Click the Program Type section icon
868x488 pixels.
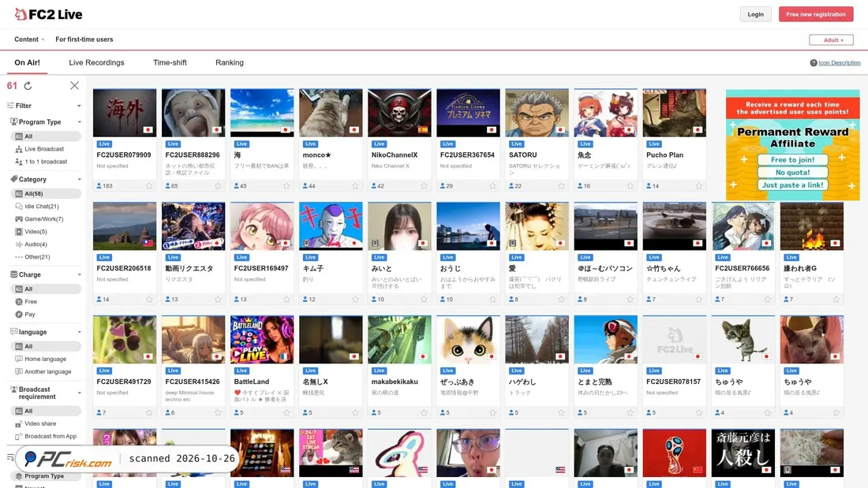tap(14, 121)
